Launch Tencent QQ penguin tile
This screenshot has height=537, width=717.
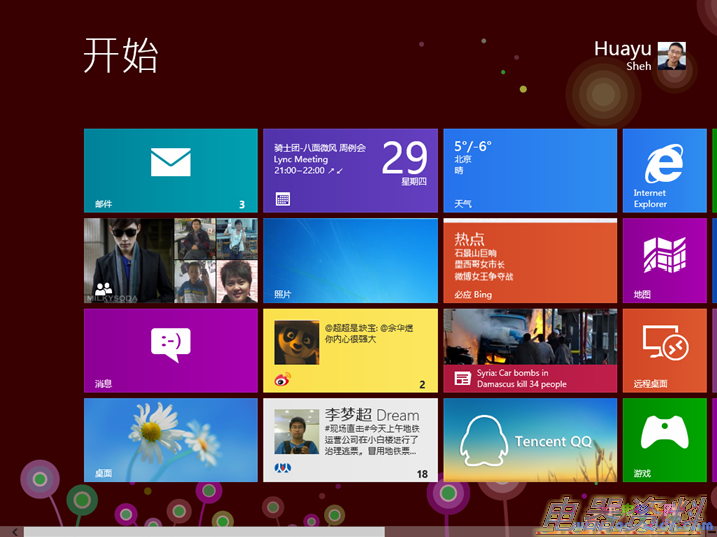click(530, 440)
